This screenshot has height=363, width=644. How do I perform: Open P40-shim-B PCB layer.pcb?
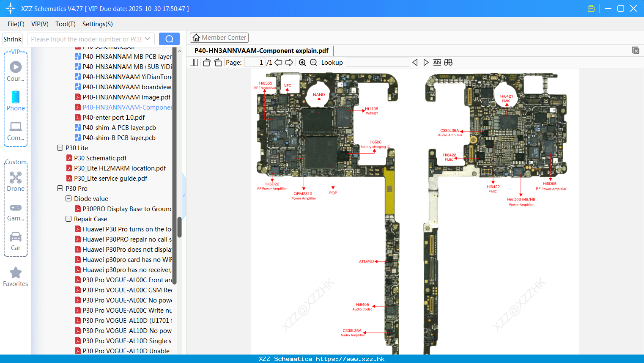click(x=115, y=137)
